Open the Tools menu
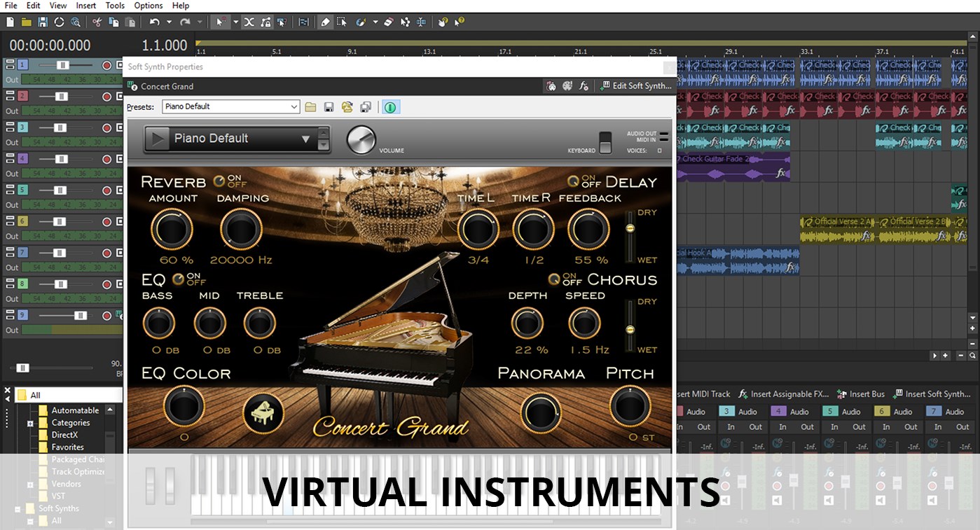980x530 pixels. (x=114, y=6)
